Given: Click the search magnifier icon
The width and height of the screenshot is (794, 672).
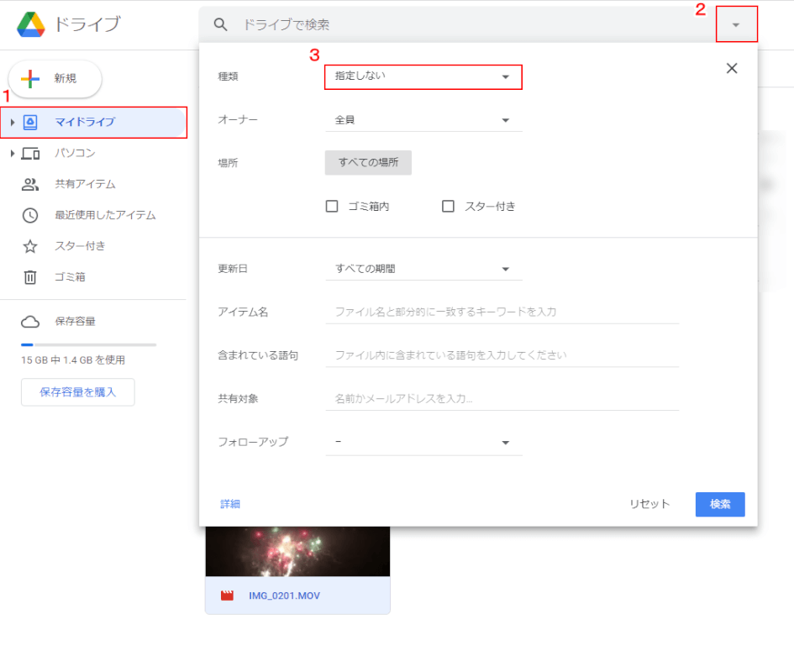Looking at the screenshot, I should (220, 24).
